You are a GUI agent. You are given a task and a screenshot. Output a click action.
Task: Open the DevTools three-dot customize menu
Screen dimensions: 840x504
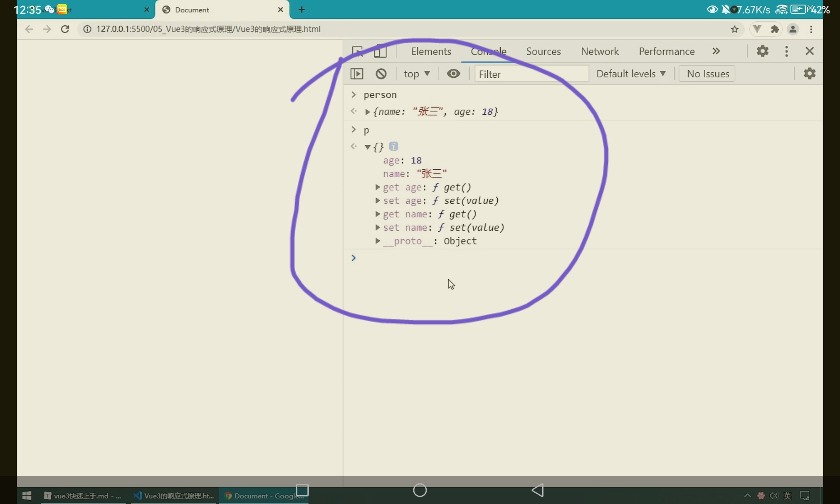pyautogui.click(x=786, y=51)
